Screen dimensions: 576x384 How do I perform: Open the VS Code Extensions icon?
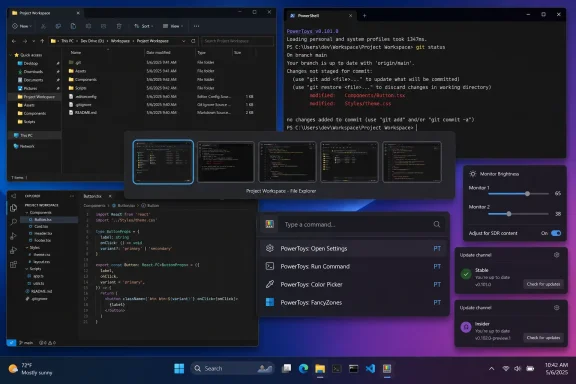[14, 265]
